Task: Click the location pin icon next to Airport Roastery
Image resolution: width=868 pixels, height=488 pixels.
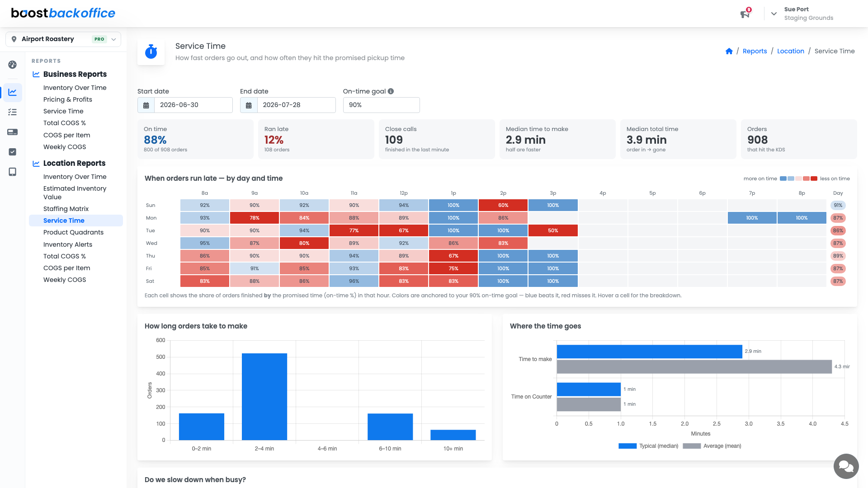Action: click(x=14, y=39)
